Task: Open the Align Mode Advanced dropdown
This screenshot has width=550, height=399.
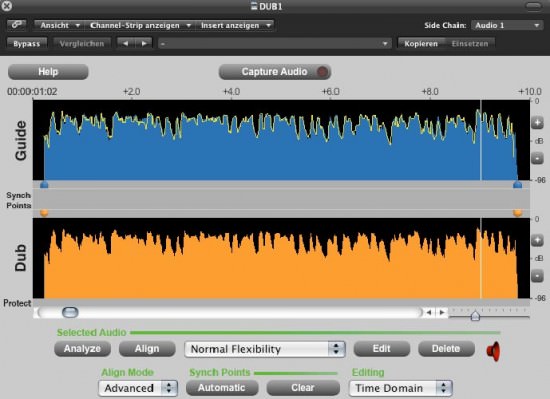Action: (138, 388)
